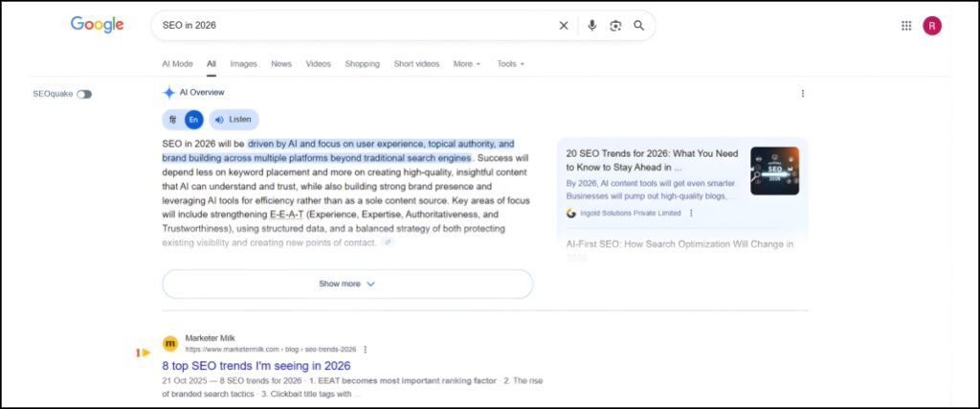
Task: Open the Shopping tab
Action: pyautogui.click(x=362, y=64)
